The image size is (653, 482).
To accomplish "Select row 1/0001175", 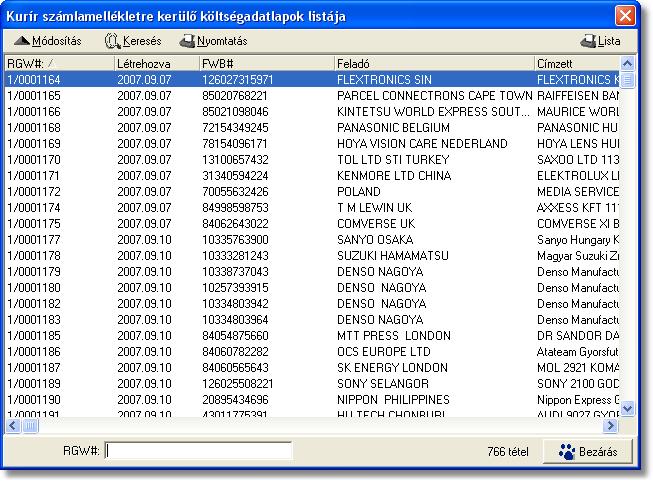I will point(312,223).
